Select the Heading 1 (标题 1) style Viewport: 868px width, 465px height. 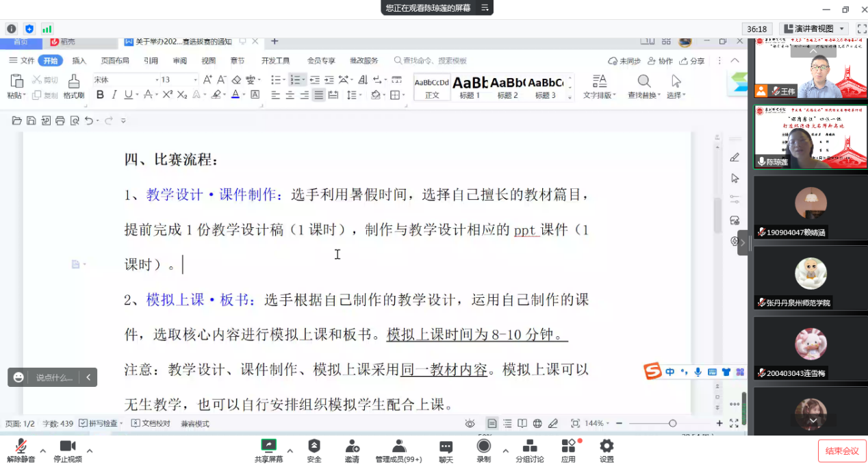click(x=470, y=87)
